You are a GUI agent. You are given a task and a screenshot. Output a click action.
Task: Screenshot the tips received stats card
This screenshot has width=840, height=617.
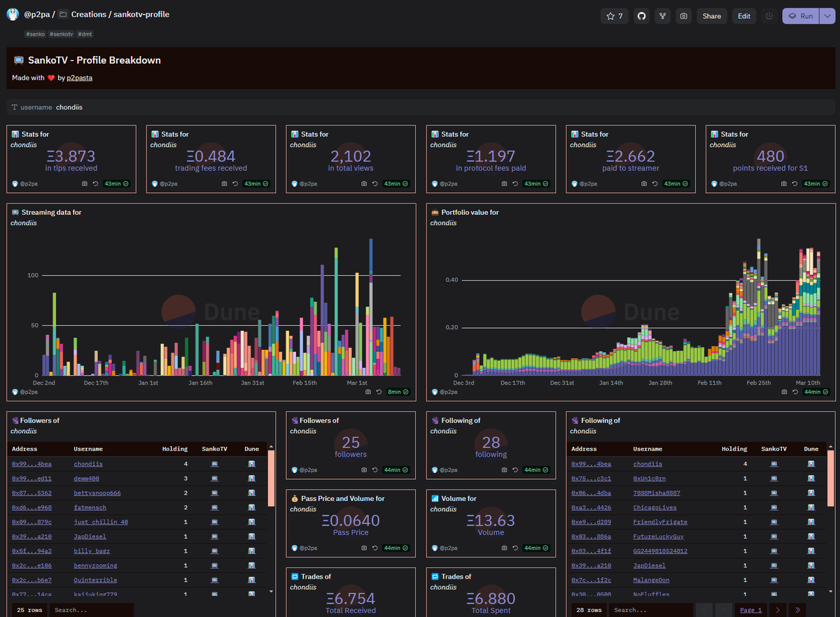(x=84, y=183)
